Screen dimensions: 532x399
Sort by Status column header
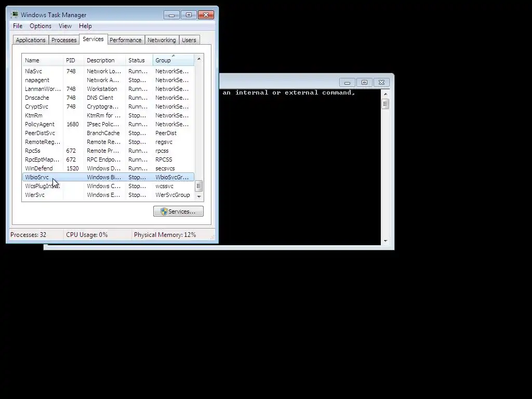(139, 60)
